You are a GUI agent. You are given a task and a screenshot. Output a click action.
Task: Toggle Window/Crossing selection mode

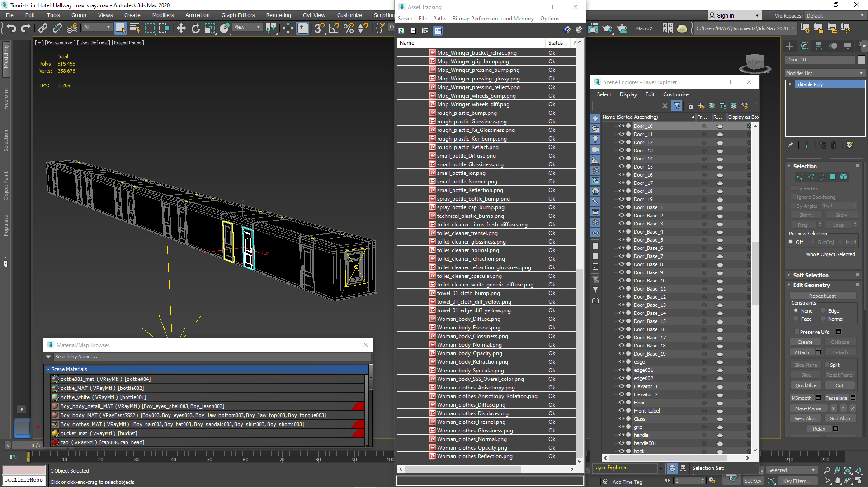pyautogui.click(x=164, y=28)
